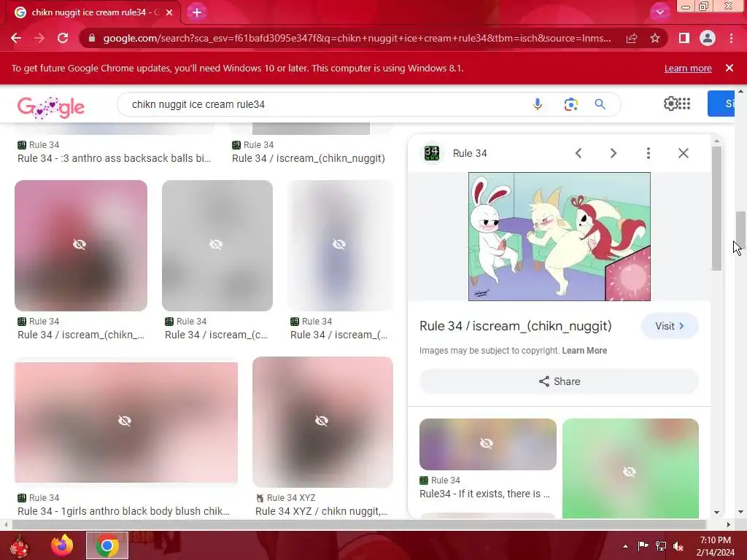Start a voice search with the microphone
Viewport: 747px width, 560px height.
(x=538, y=104)
